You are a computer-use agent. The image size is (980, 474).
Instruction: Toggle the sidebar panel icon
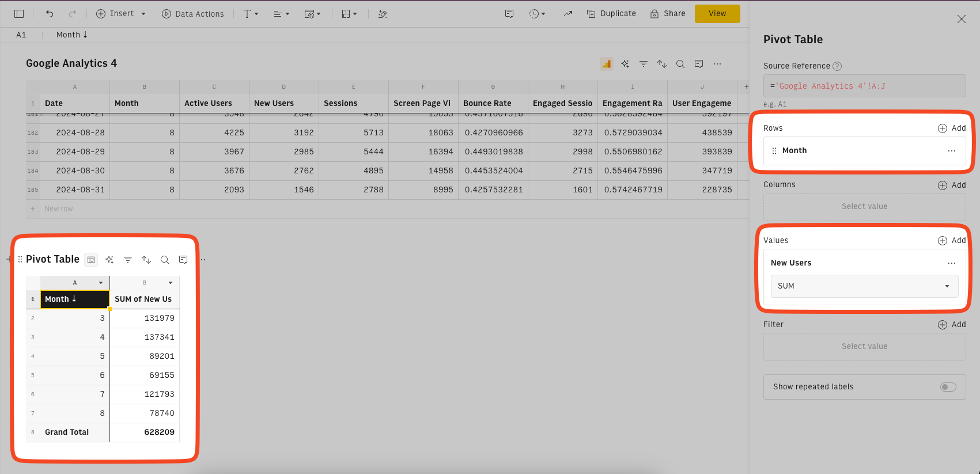[x=19, y=14]
